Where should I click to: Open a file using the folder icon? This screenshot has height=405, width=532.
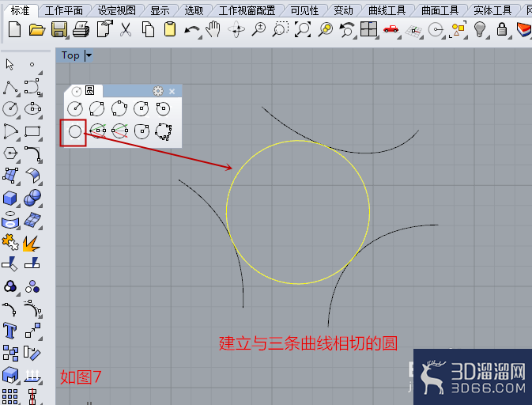coord(36,30)
